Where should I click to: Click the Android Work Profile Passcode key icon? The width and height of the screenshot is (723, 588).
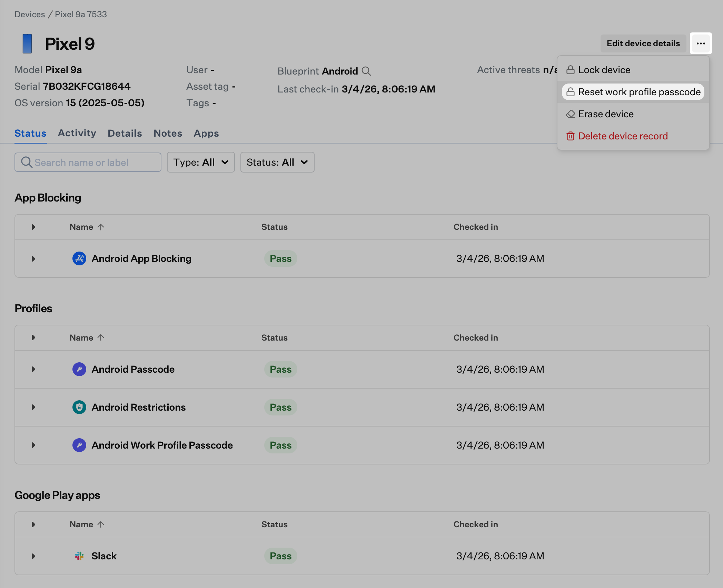pos(79,445)
